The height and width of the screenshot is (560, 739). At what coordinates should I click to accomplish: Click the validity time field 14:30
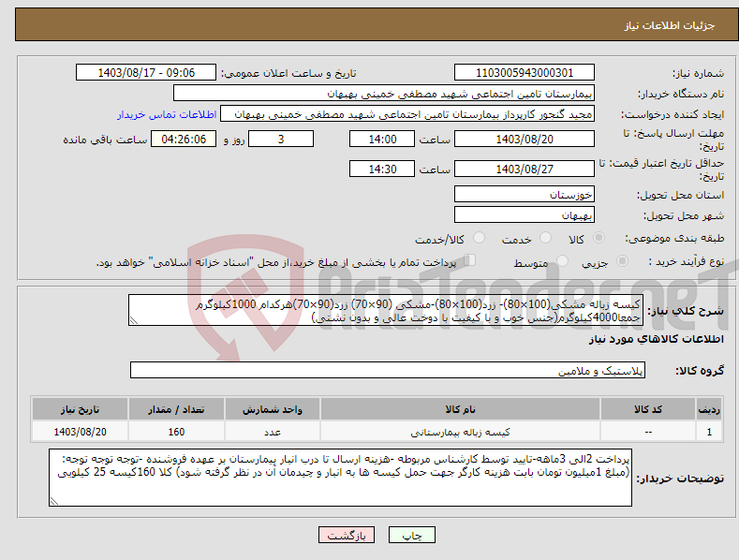click(382, 169)
